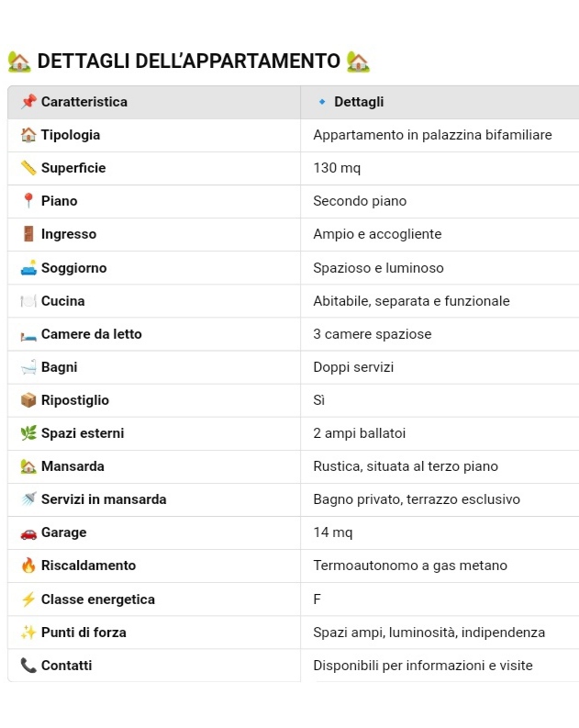This screenshot has width=579, height=728.
Task: Click the door icon beside Ingresso
Action: click(x=28, y=233)
